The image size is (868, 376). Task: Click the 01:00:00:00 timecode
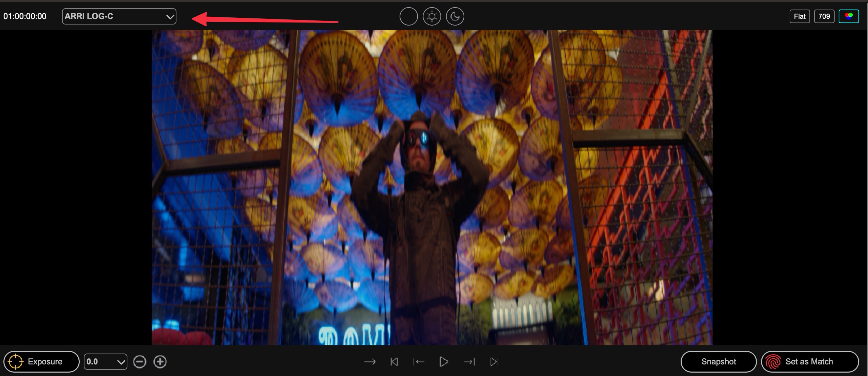point(25,16)
